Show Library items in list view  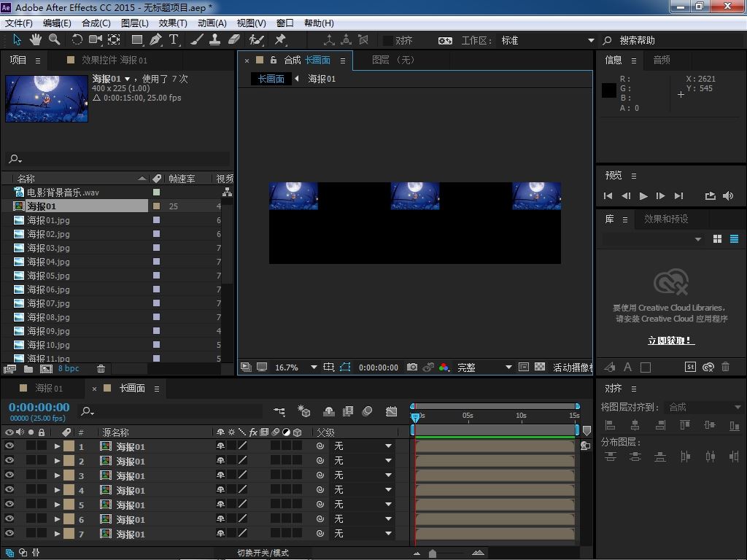click(734, 239)
